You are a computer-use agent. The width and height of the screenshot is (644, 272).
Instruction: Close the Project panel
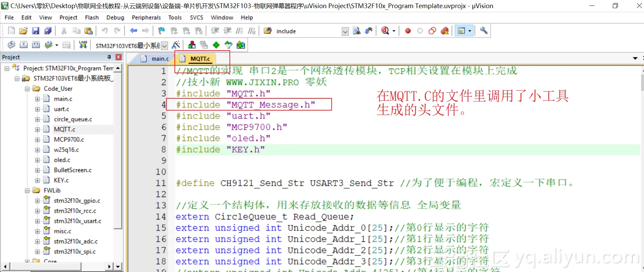118,57
